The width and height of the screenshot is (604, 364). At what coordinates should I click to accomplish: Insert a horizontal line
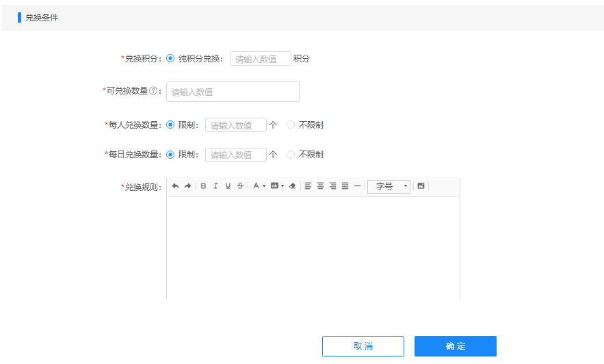coord(358,186)
